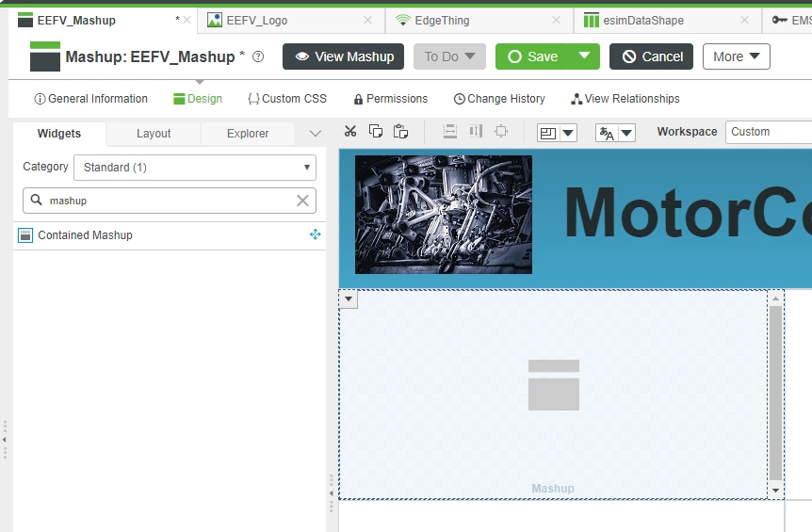Image resolution: width=812 pixels, height=532 pixels.
Task: Switch to the Widgets panel tab
Action: tap(59, 134)
